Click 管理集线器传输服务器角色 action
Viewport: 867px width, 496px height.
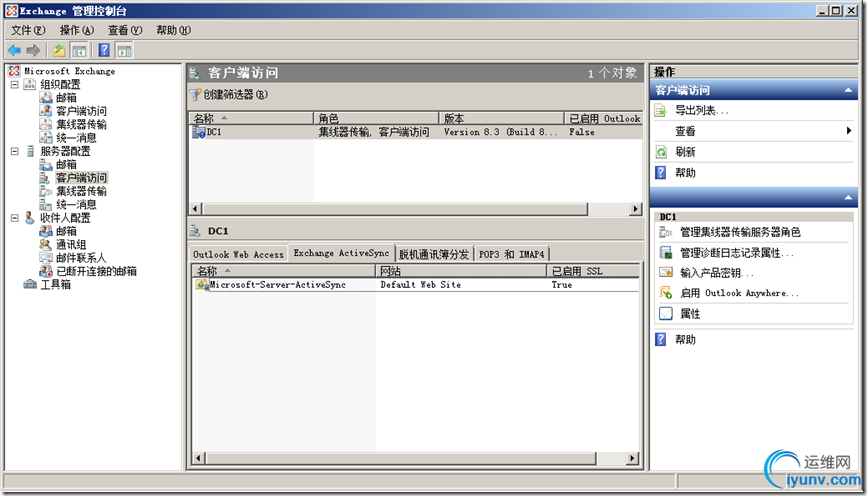point(740,232)
